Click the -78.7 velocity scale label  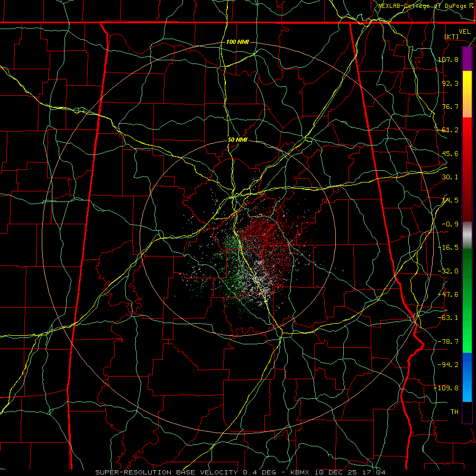point(448,342)
